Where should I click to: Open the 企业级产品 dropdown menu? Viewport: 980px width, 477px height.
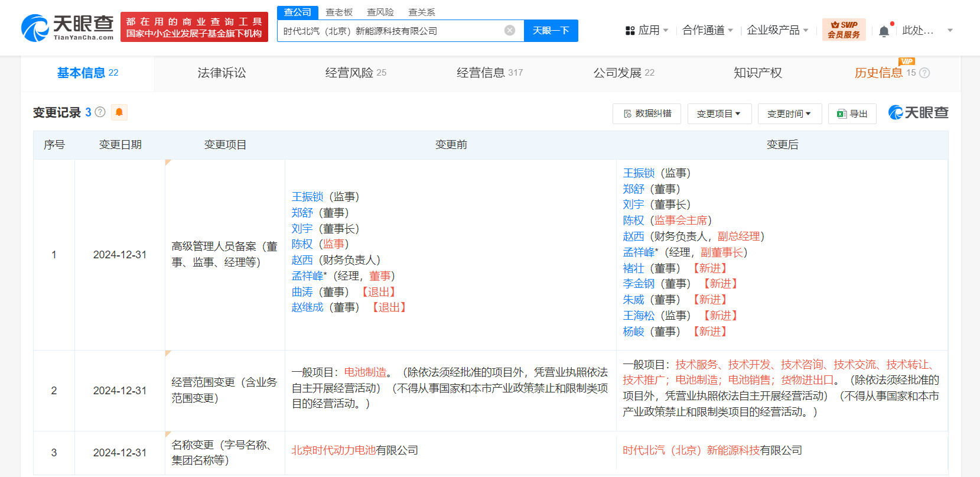[777, 30]
